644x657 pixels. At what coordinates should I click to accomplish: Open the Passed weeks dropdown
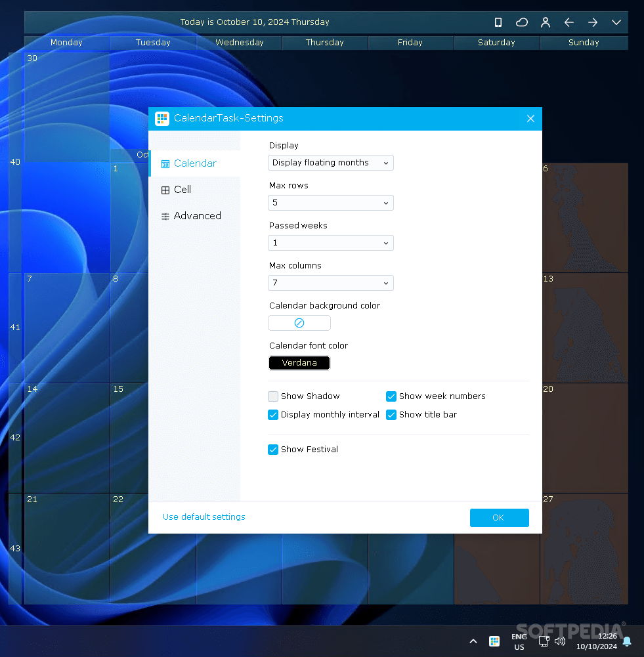point(330,243)
